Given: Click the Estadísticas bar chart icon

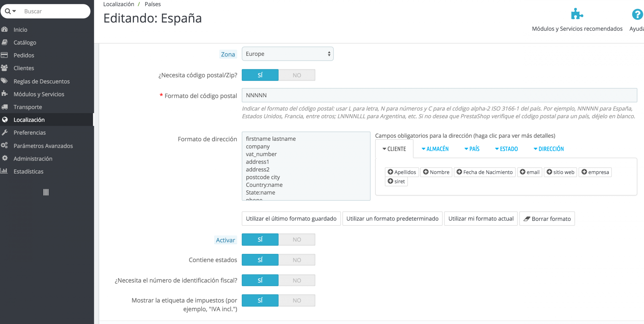Looking at the screenshot, I should [4, 171].
